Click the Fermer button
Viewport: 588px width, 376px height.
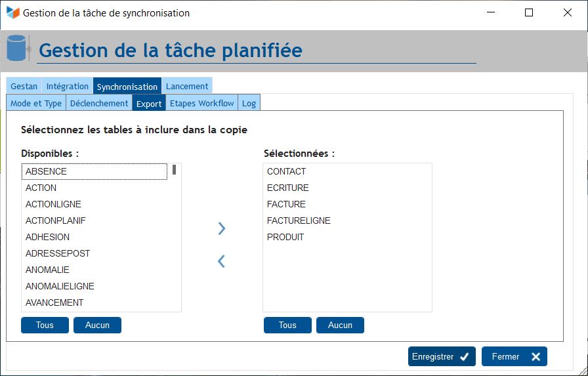click(x=514, y=356)
